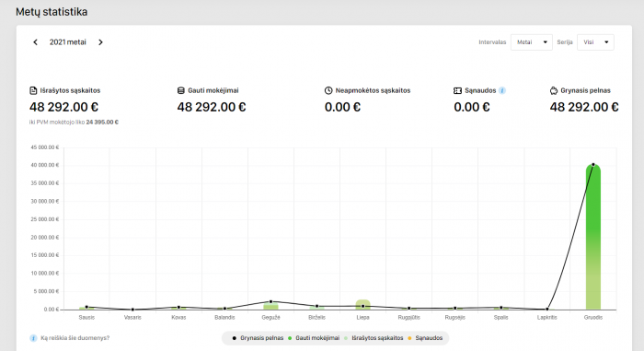Click the PVM threshold note '24 395.00 €'
644x351 pixels.
point(102,123)
